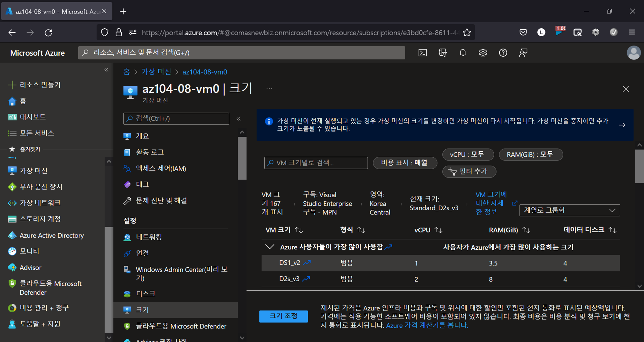Open RAM(GiB) : 모두 filter pill
644x342 pixels.
(531, 155)
